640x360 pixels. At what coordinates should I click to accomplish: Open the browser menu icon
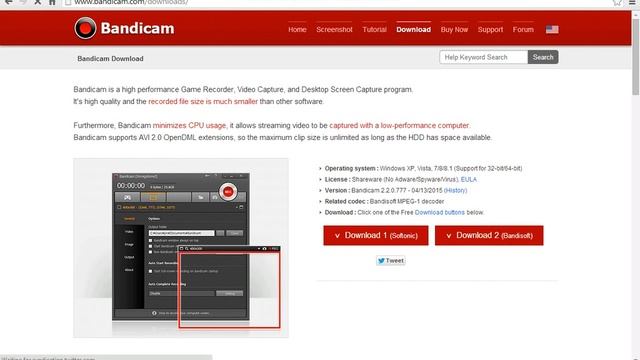pyautogui.click(x=632, y=2)
